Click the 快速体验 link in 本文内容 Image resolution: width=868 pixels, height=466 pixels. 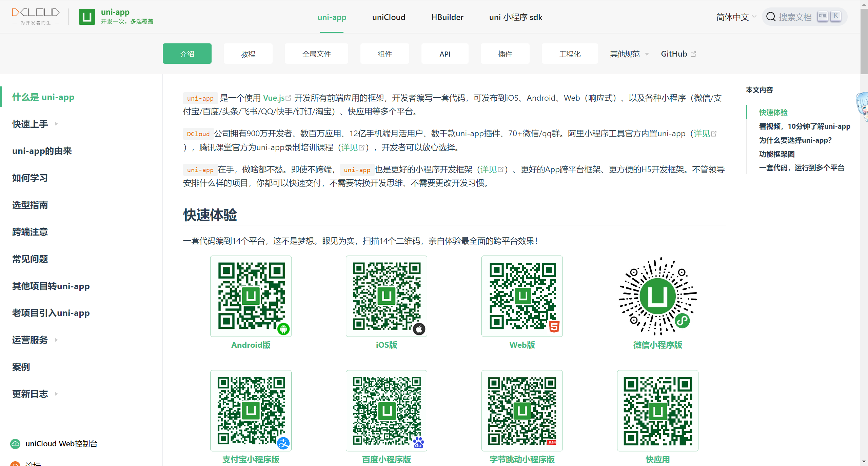click(x=773, y=112)
